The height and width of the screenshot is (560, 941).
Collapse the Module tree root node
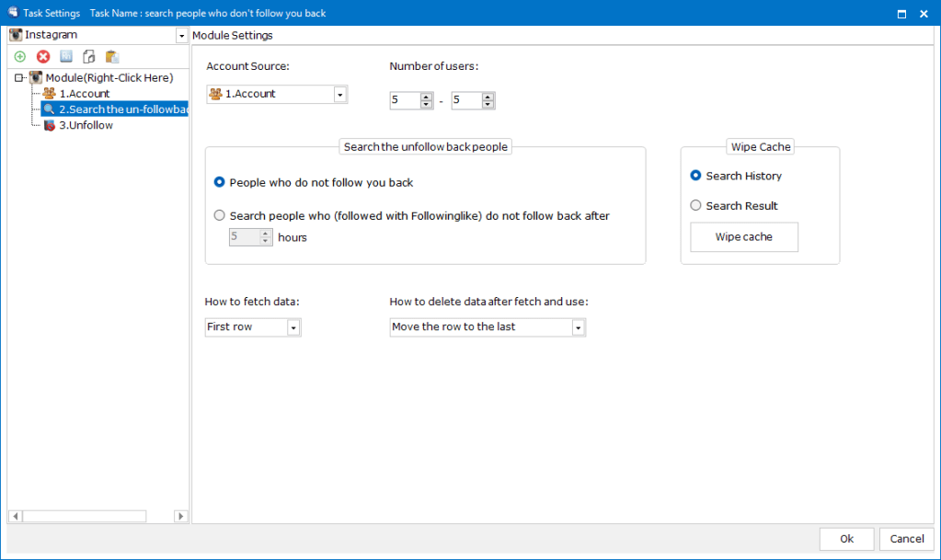click(18, 78)
